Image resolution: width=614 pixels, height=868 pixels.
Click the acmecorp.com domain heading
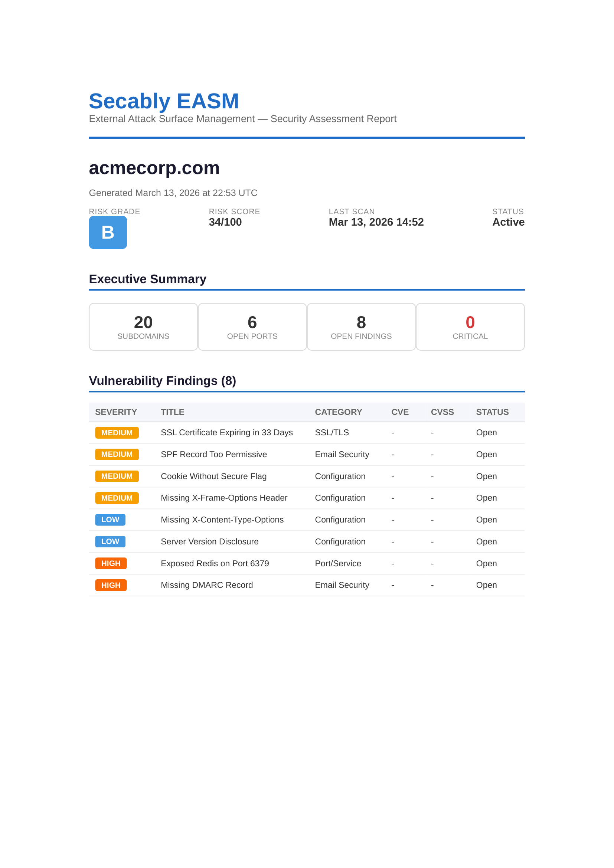point(154,168)
